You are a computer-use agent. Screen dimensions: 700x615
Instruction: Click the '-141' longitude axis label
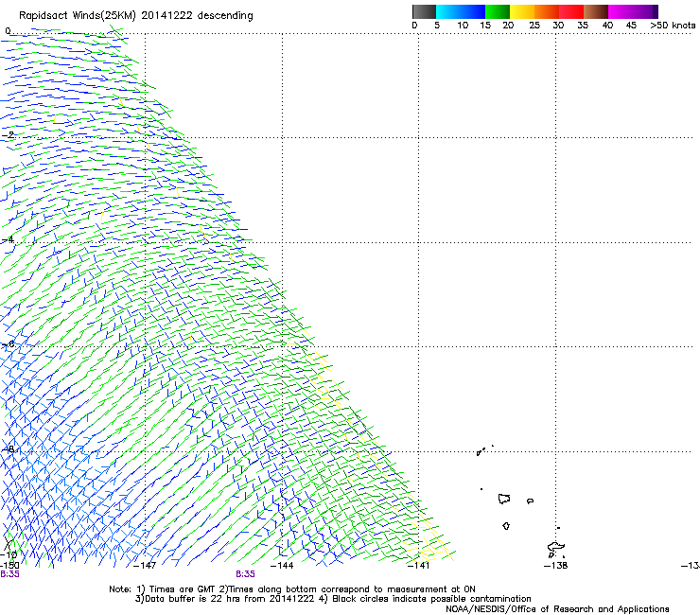click(x=418, y=566)
